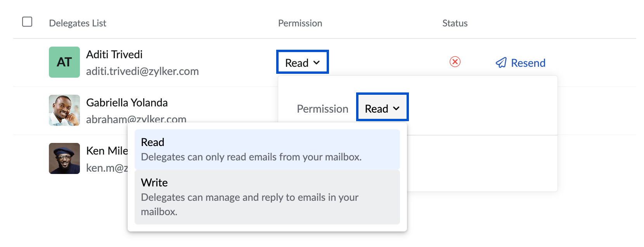Image resolution: width=644 pixels, height=247 pixels.
Task: Click the paper plane send icon beside Resend
Action: pyautogui.click(x=501, y=63)
